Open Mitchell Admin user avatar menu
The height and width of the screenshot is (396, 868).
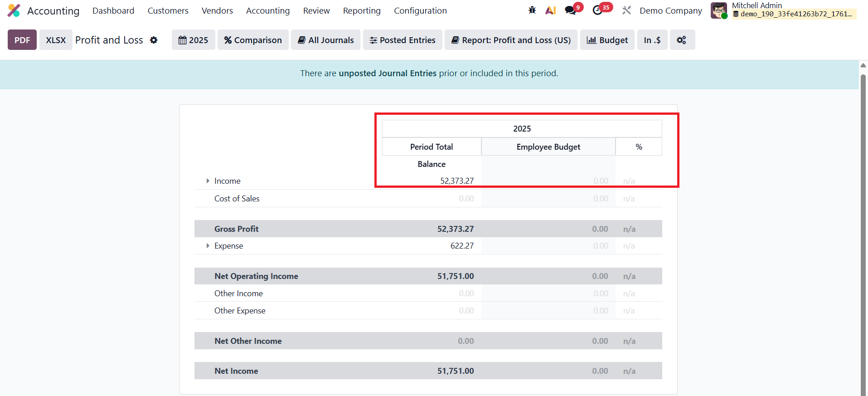pos(718,10)
